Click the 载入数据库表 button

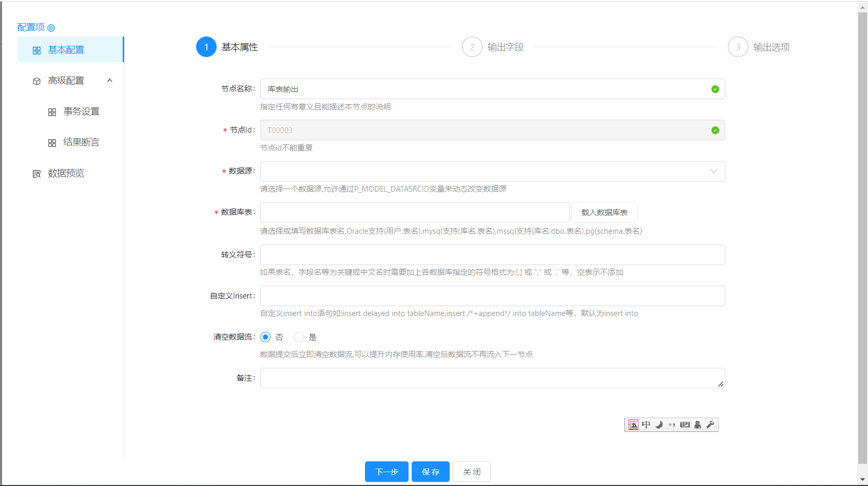(x=604, y=212)
